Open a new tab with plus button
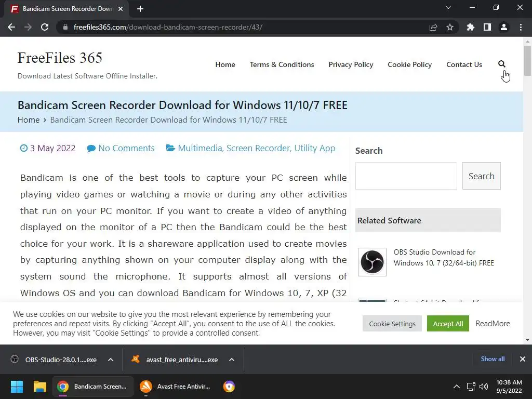 [140, 9]
